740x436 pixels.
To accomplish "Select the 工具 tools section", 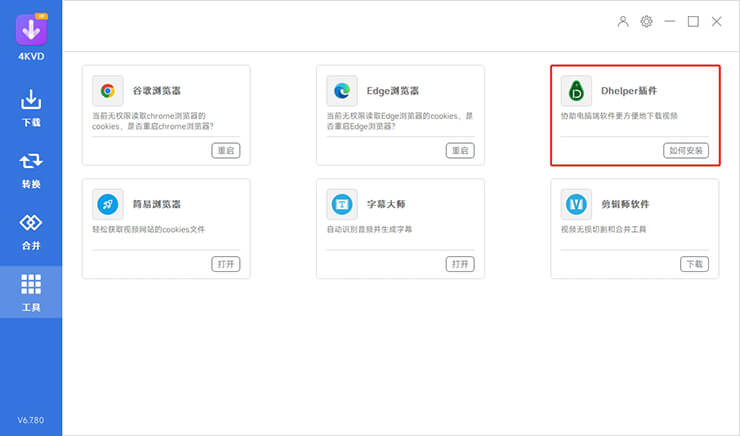I will [x=31, y=293].
